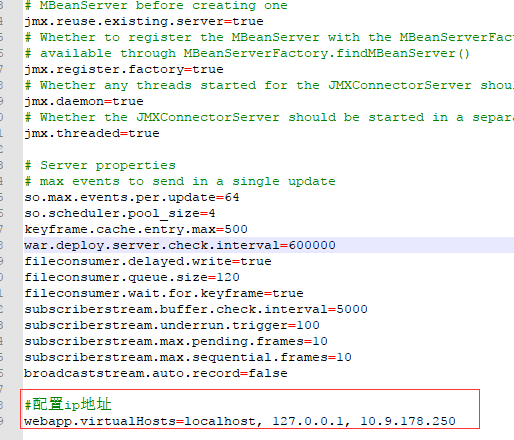Click the line subscriberstream.max.pending.frames=10
This screenshot has height=440, width=514.
pos(176,341)
